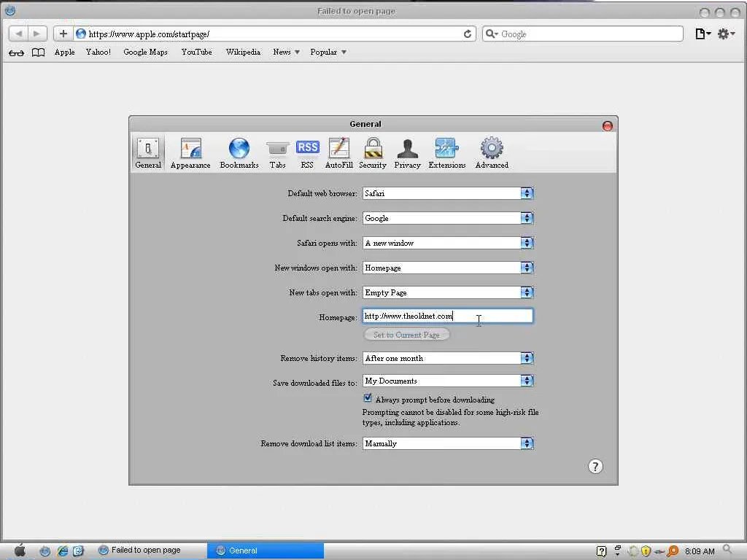Screen dimensions: 747x560
Task: Go forward with the Forward arrow button
Action: [x=37, y=34]
